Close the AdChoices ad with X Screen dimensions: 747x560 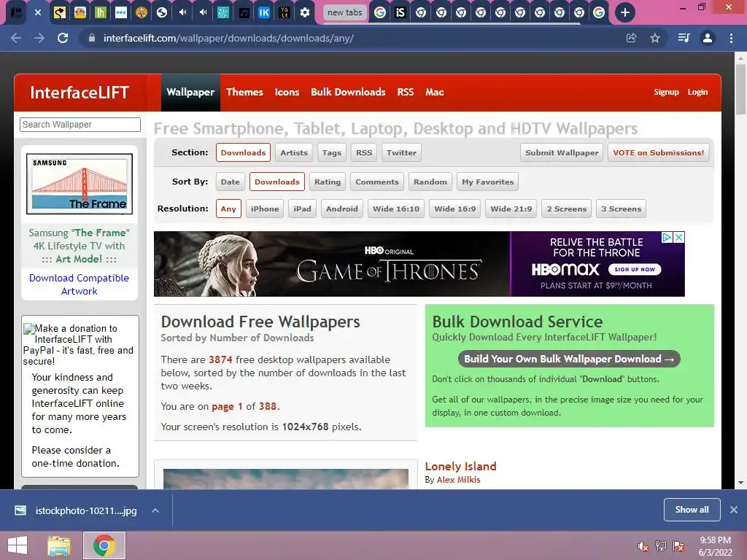pyautogui.click(x=679, y=237)
